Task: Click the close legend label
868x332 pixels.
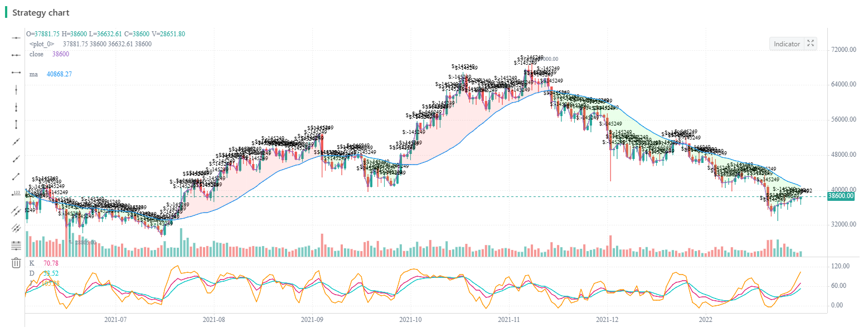Action: coord(36,54)
